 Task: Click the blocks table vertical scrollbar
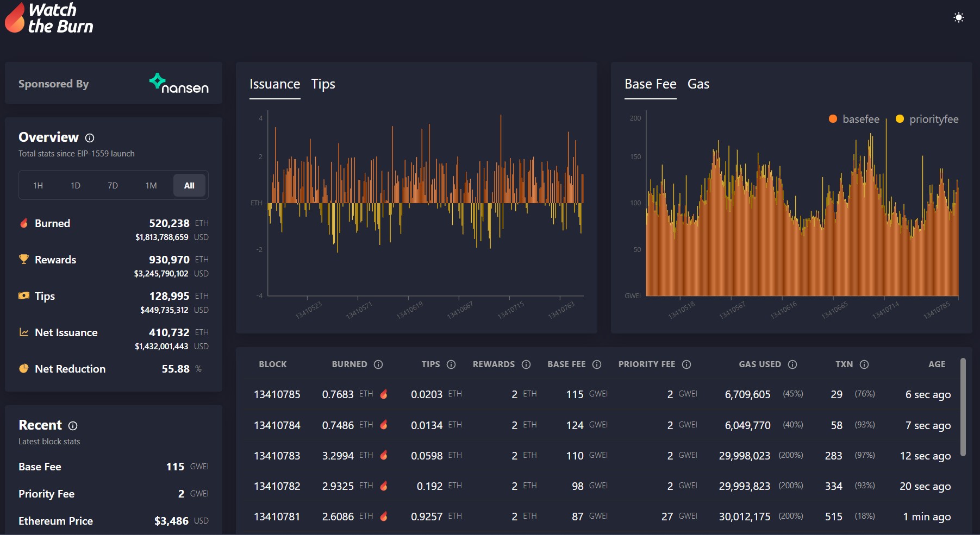(x=963, y=407)
